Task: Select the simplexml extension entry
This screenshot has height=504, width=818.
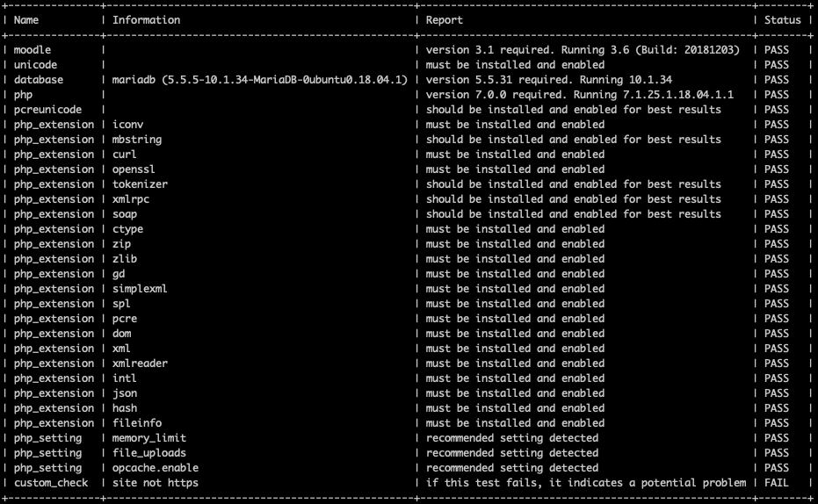Action: 140,289
